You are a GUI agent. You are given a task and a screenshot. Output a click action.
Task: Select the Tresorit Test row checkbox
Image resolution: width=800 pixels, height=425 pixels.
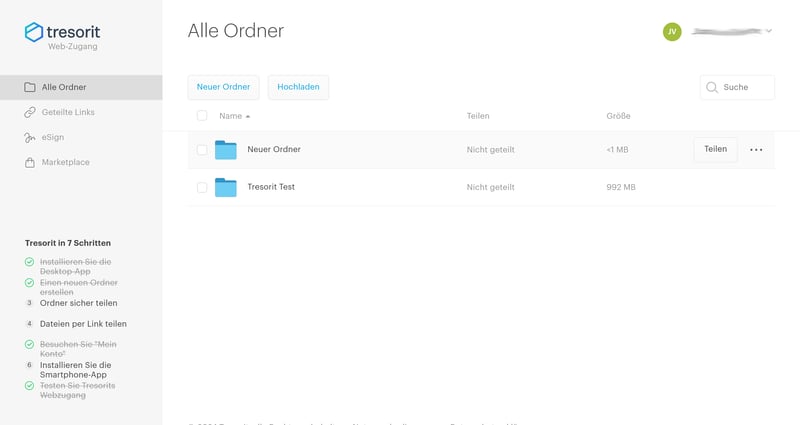pos(202,187)
